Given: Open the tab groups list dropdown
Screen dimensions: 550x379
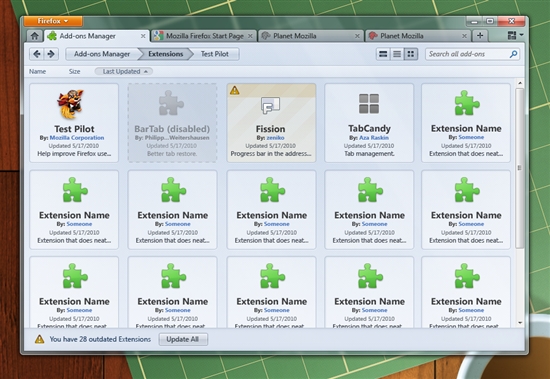Looking at the screenshot, I should point(516,35).
